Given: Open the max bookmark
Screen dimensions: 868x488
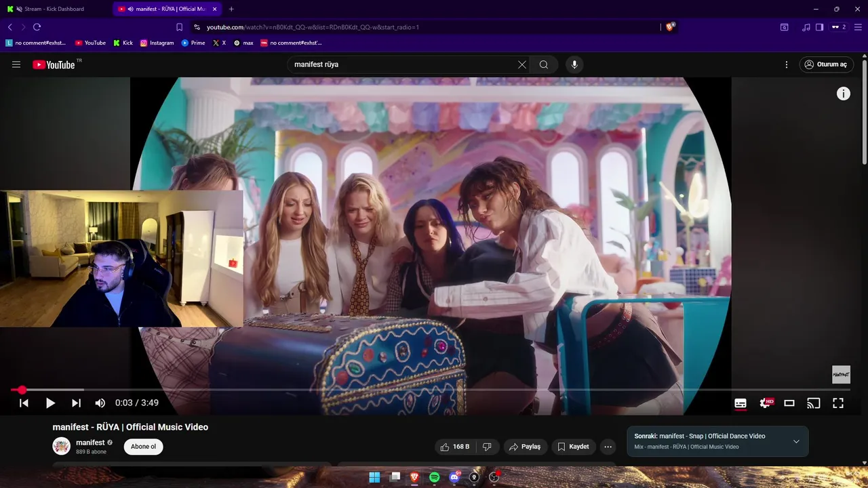Looking at the screenshot, I should [x=243, y=43].
